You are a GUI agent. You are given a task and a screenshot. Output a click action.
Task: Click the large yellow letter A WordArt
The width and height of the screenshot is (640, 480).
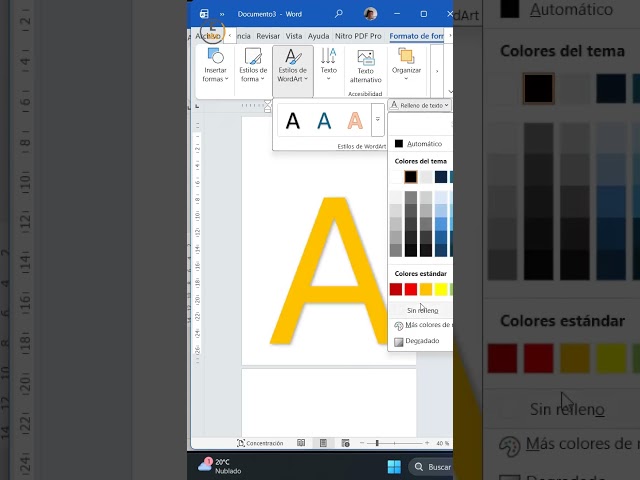pos(330,271)
